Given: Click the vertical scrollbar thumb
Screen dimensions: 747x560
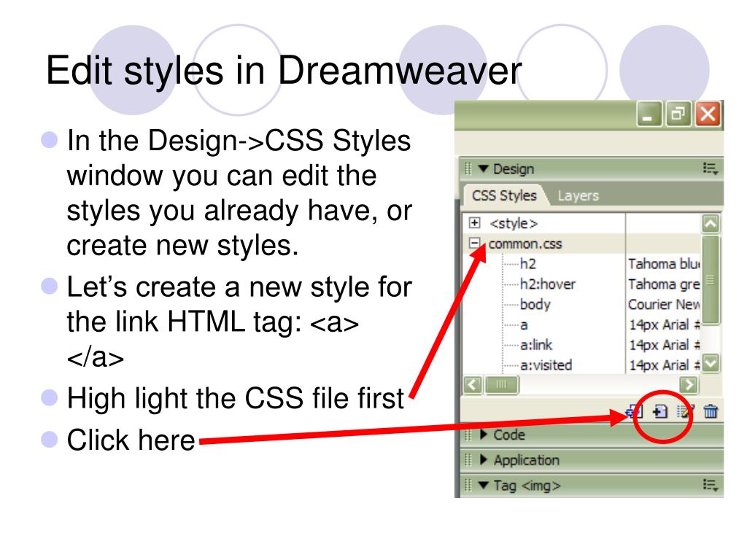Looking at the screenshot, I should coord(711,279).
